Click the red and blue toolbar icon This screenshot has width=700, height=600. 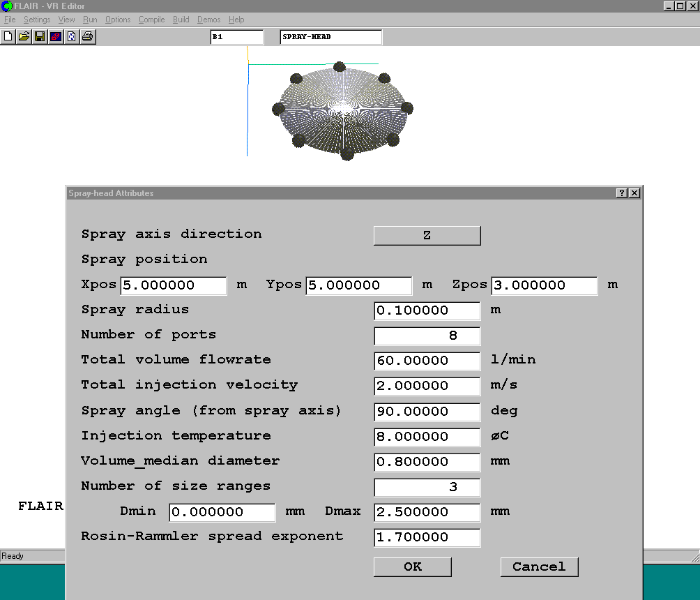56,36
